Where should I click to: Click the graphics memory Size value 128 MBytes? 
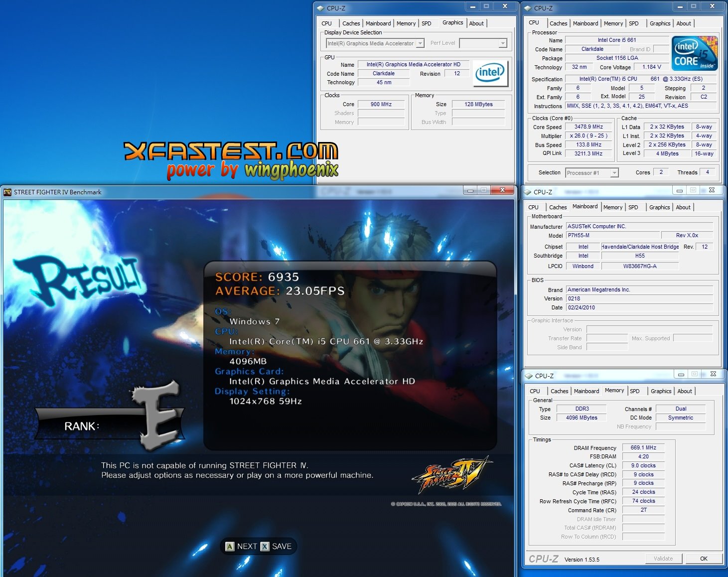[x=478, y=104]
